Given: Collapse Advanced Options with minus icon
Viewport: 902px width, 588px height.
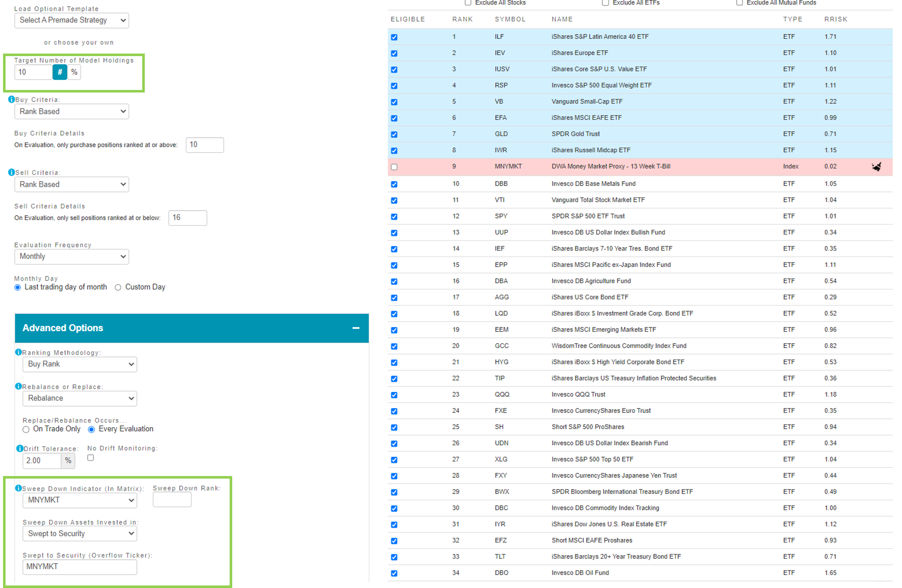Looking at the screenshot, I should pyautogui.click(x=356, y=328).
